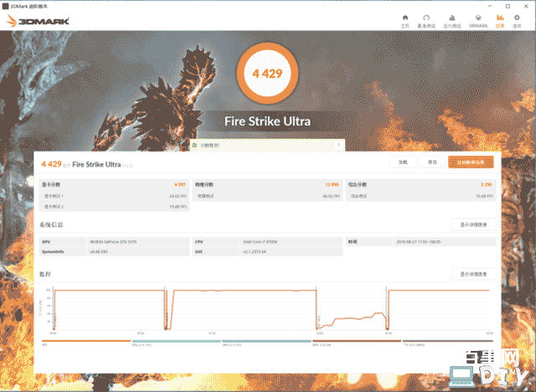Click the Combined test row
536x392 pixels.
point(420,196)
